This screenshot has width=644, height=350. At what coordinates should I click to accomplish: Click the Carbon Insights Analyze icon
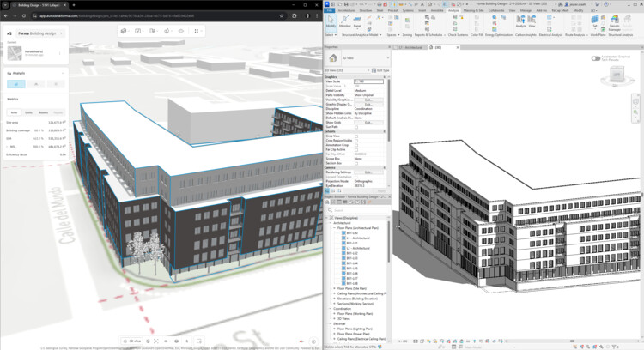point(521,21)
